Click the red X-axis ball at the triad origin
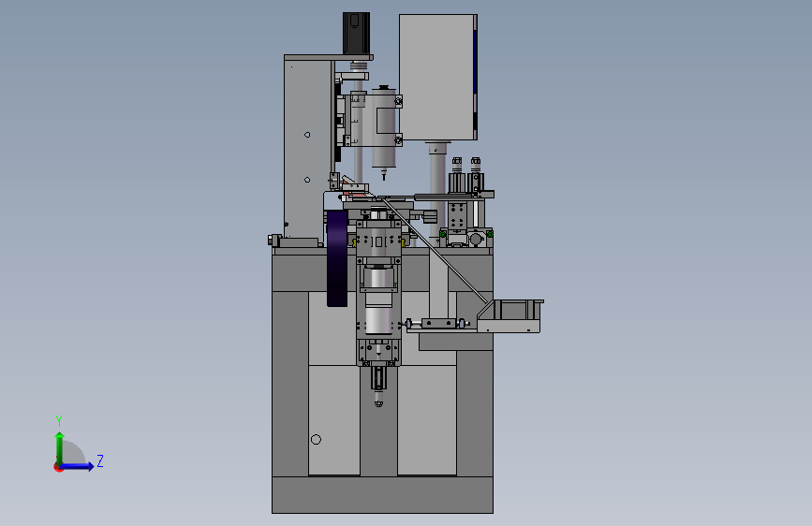This screenshot has height=526, width=812. tap(58, 467)
